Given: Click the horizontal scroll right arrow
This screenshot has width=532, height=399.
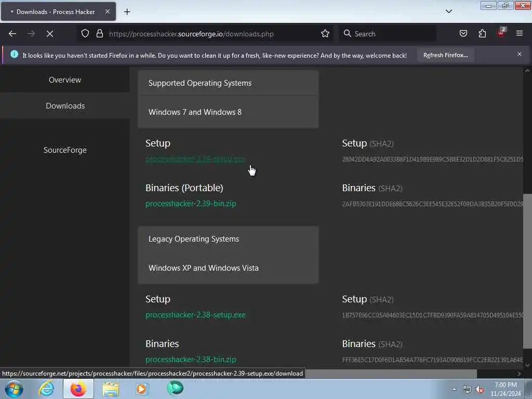Looking at the screenshot, I should 519,374.
